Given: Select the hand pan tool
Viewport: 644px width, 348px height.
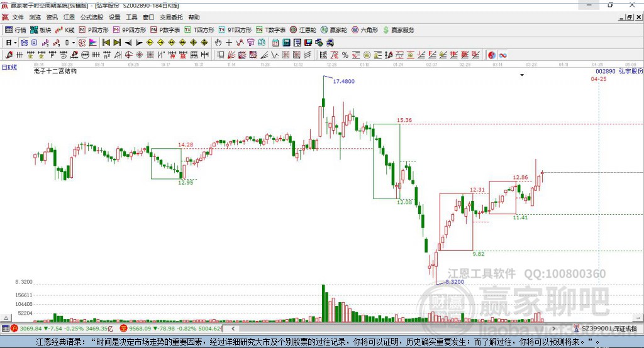Looking at the screenshot, I should point(218,43).
